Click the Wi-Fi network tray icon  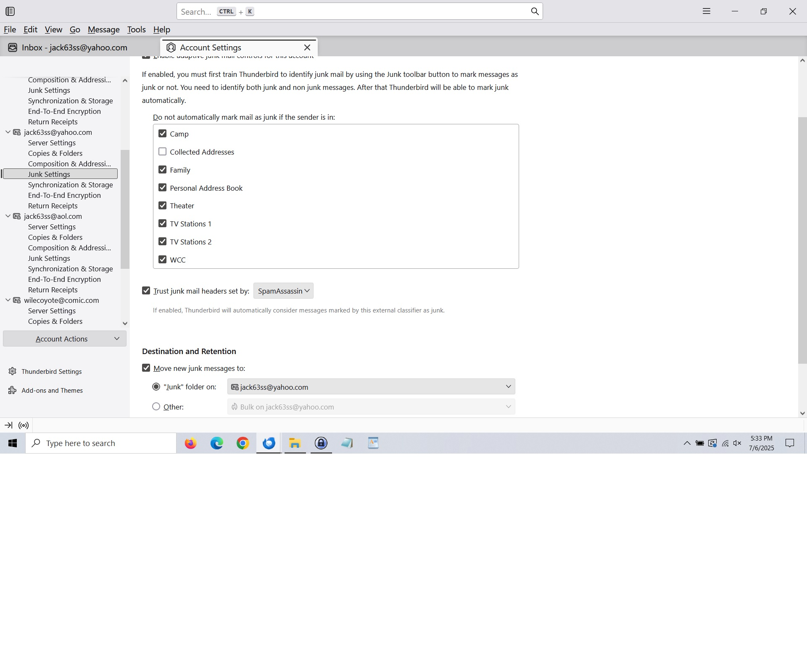tap(725, 443)
